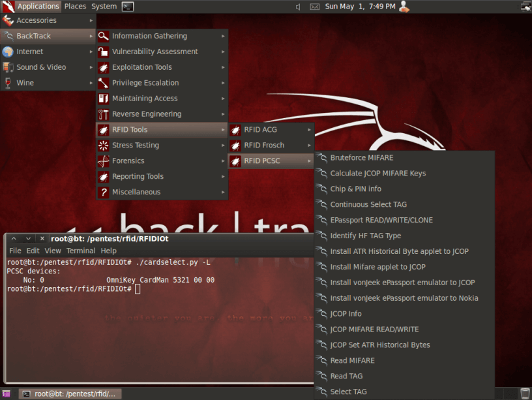Image resolution: width=532 pixels, height=400 pixels.
Task: Open the Places menu
Action: 75,7
